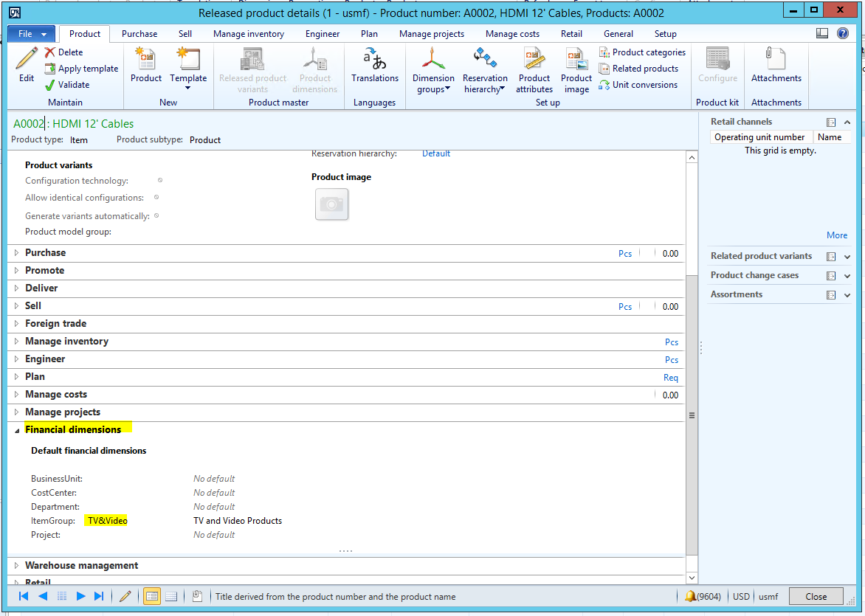865x616 pixels.
Task: Go to next record arrow in status bar
Action: coord(81,596)
